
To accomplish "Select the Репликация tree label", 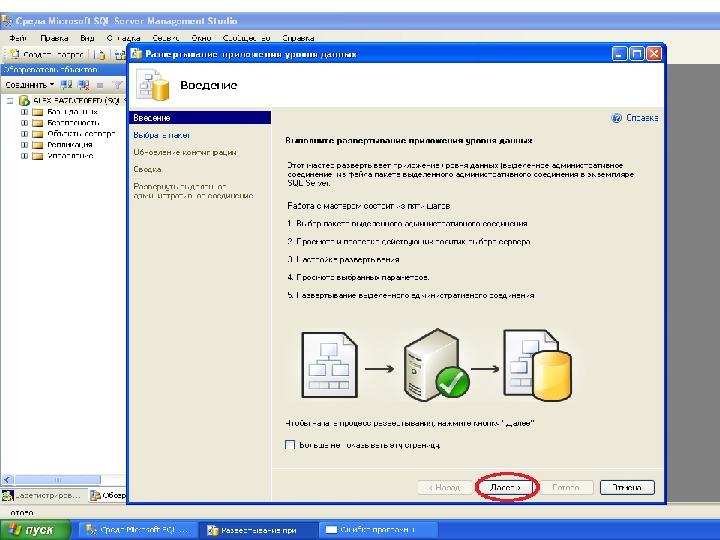I will (x=69, y=145).
